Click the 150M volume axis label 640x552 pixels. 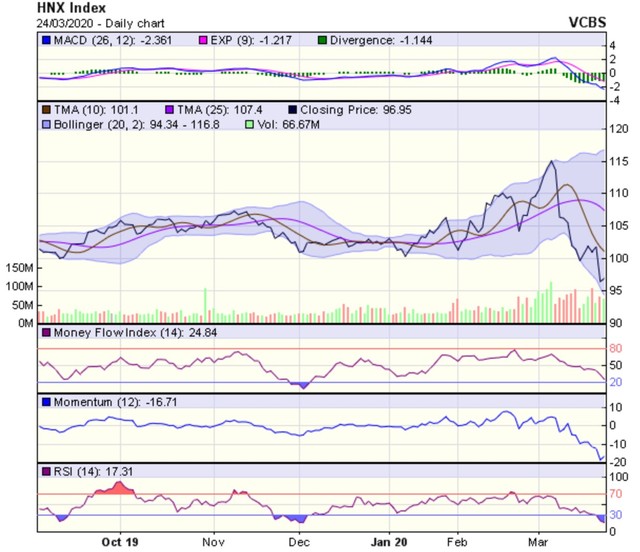[19, 270]
